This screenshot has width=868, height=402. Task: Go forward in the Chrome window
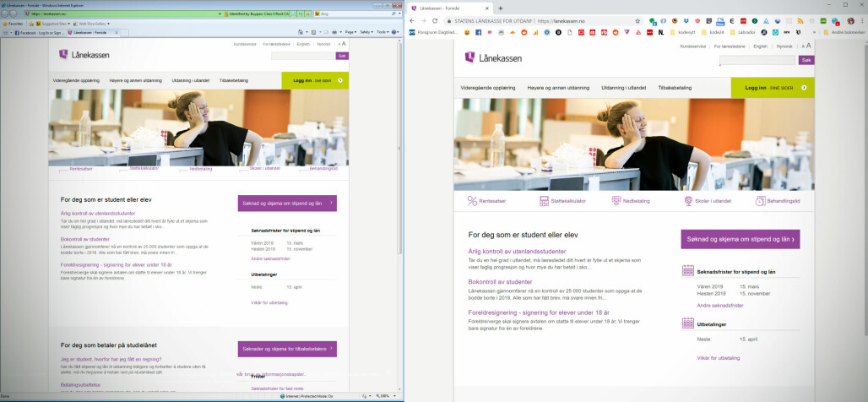(x=423, y=21)
